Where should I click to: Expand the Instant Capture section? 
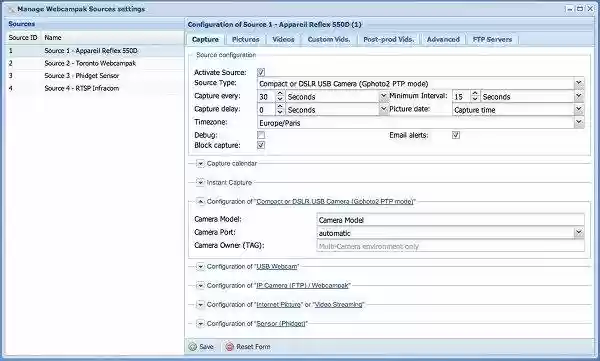(200, 182)
